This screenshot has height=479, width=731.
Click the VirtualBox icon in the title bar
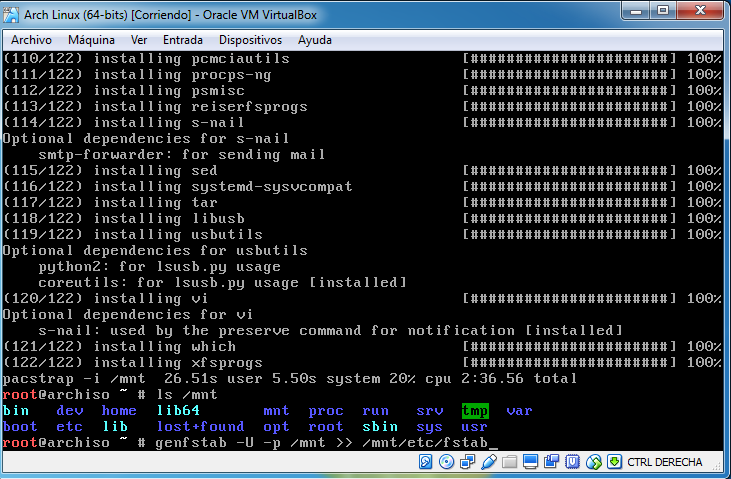pyautogui.click(x=13, y=12)
